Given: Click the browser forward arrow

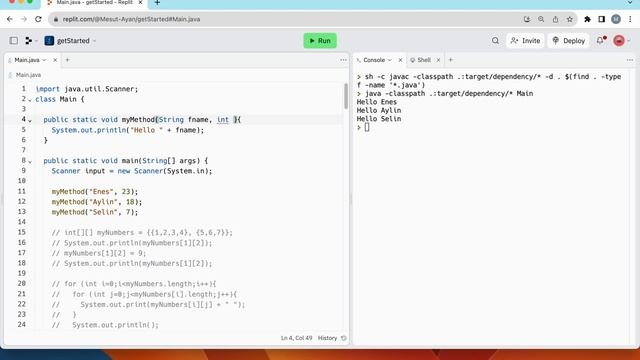Looking at the screenshot, I should click(24, 19).
